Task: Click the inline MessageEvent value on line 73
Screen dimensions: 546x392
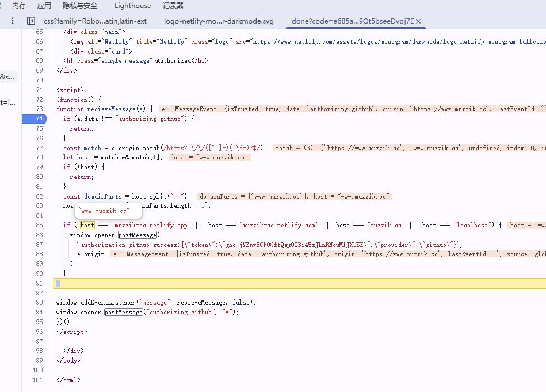Action: 352,109
